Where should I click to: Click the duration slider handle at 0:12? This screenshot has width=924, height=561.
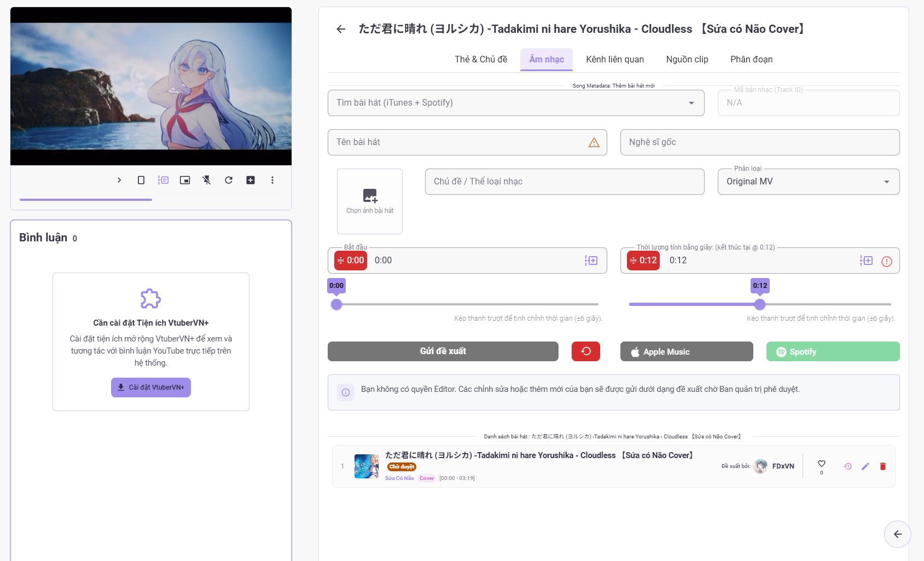pyautogui.click(x=760, y=304)
